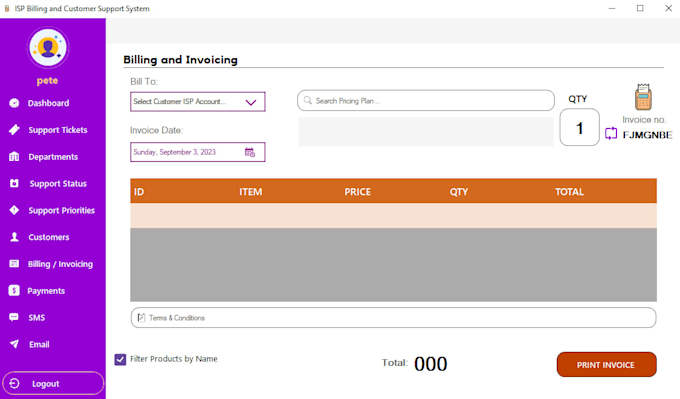Close the ISP Billing window

[668, 8]
